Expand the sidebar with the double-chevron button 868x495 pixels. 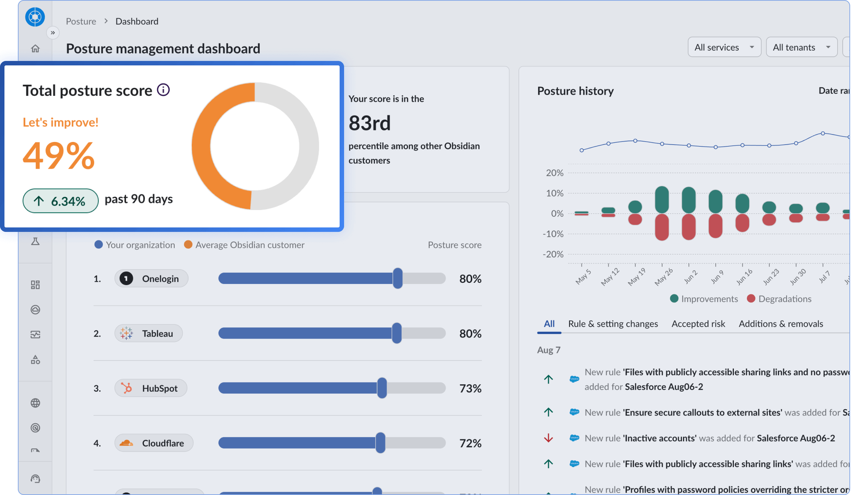pos(53,33)
